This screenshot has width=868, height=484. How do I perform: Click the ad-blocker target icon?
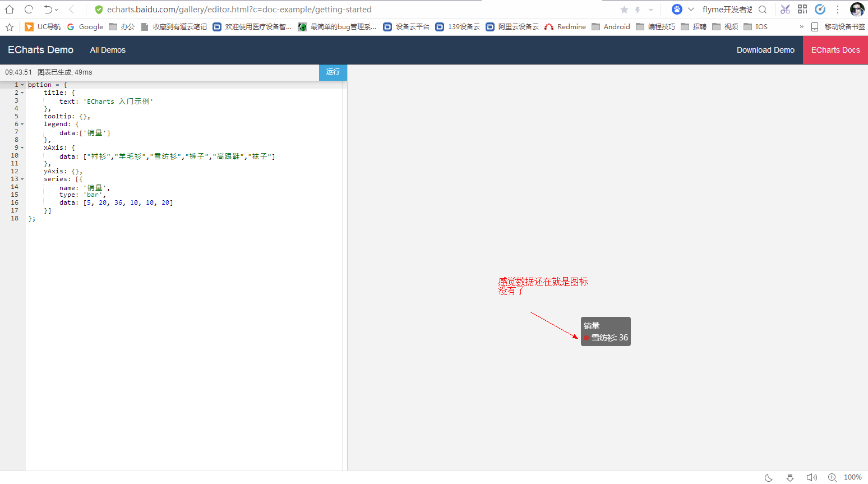(820, 9)
